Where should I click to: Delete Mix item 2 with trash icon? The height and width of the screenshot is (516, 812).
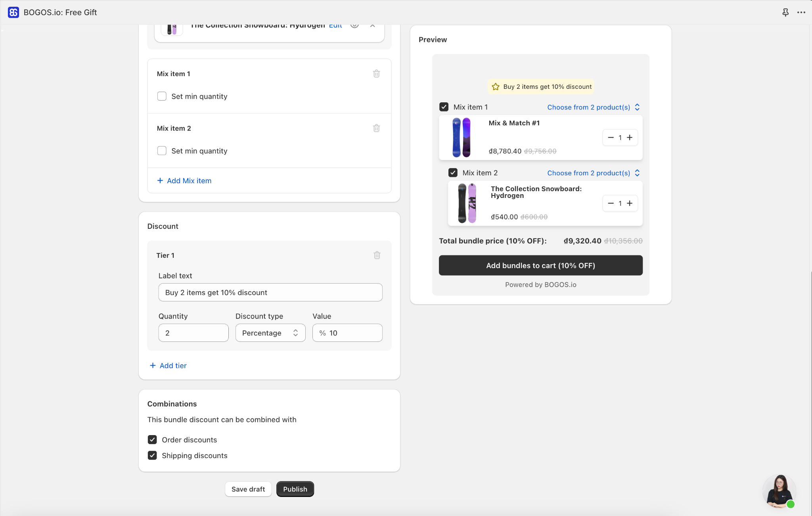coord(376,128)
